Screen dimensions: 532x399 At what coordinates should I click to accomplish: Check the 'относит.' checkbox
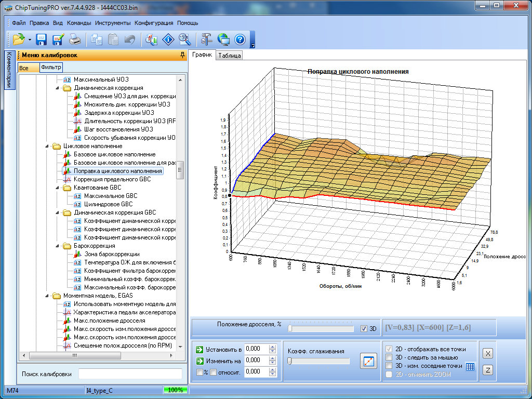(x=213, y=372)
